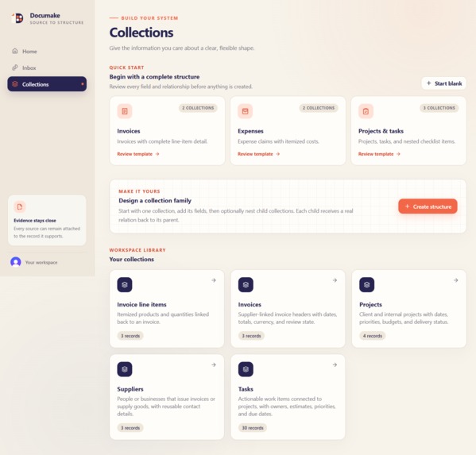Click the Tasks card title
Image resolution: width=476 pixels, height=455 pixels.
point(246,389)
